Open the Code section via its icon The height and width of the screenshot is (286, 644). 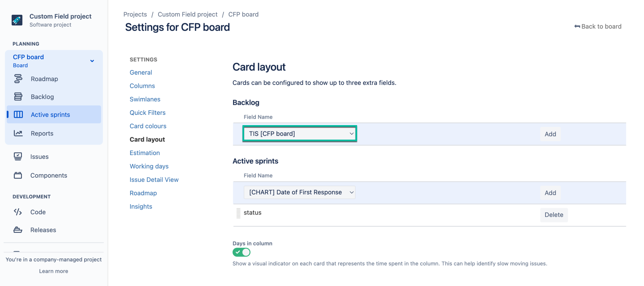18,212
